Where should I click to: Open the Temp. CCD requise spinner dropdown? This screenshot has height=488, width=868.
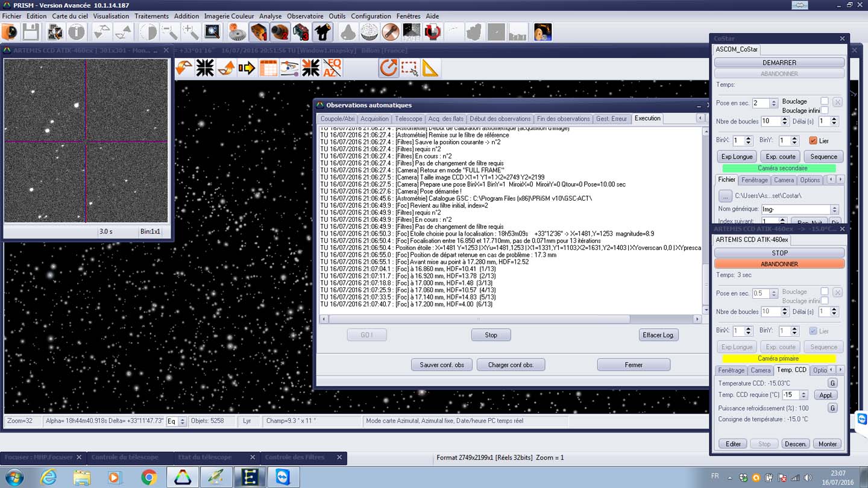[804, 395]
